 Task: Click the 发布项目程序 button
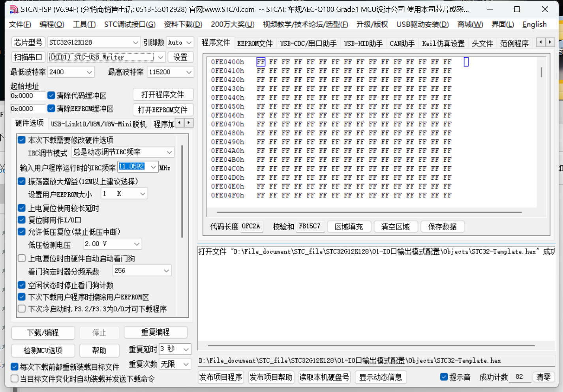(x=221, y=377)
